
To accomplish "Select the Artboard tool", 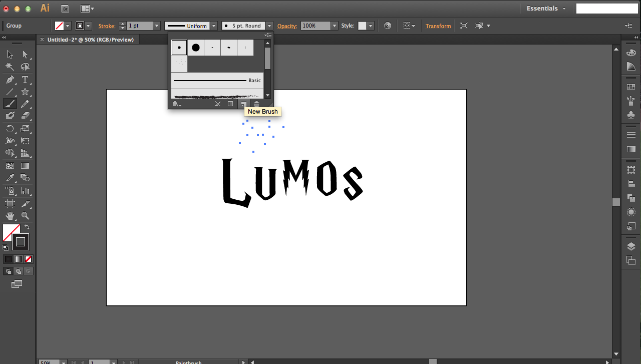I will pyautogui.click(x=10, y=204).
